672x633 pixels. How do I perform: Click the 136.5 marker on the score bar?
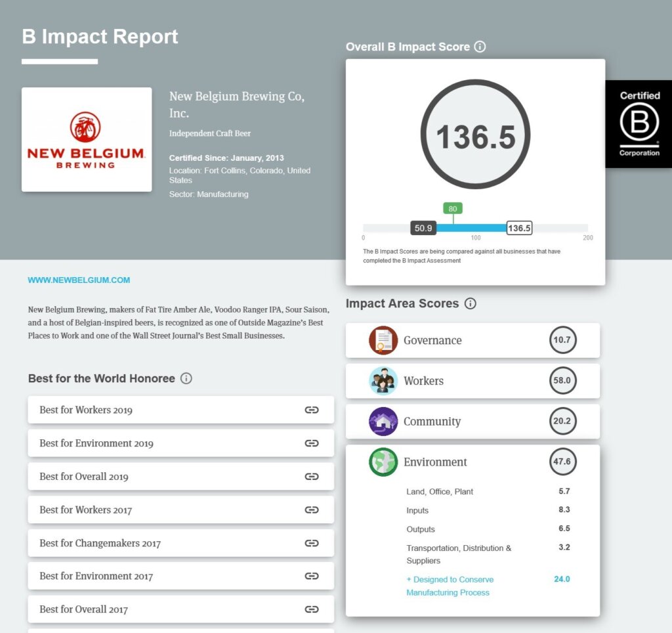pyautogui.click(x=519, y=228)
